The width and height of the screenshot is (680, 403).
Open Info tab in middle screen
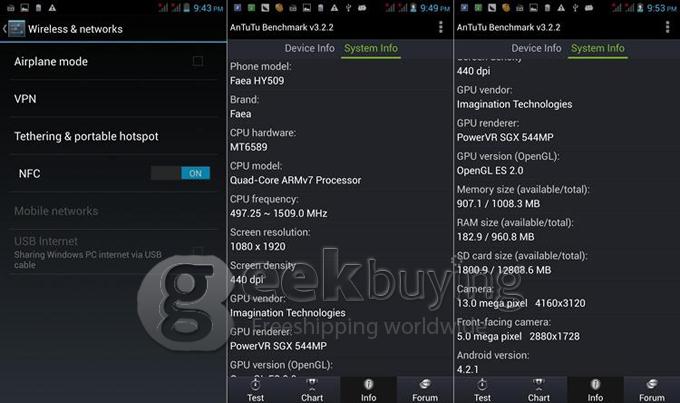[x=368, y=390]
